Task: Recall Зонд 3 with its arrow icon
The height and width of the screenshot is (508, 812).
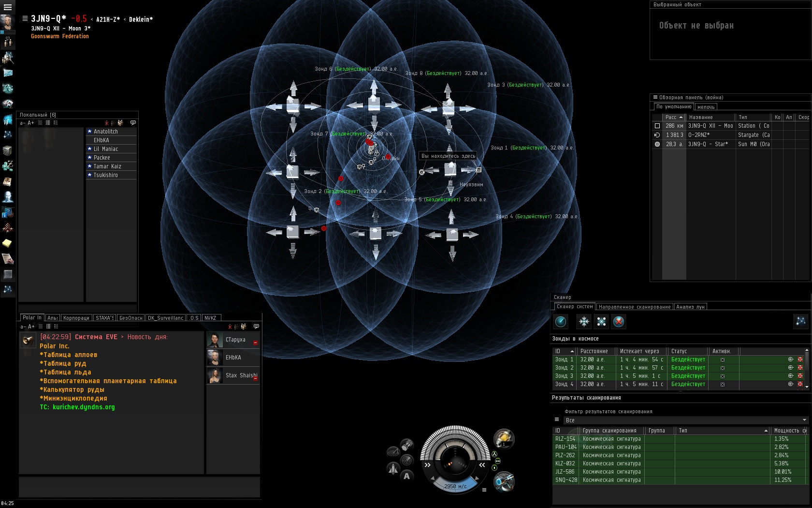Action: click(791, 376)
